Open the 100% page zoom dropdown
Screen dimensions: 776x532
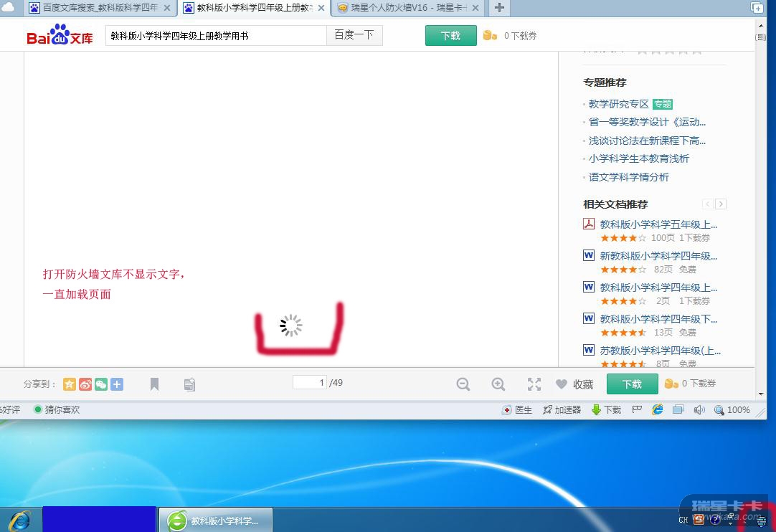(732, 410)
